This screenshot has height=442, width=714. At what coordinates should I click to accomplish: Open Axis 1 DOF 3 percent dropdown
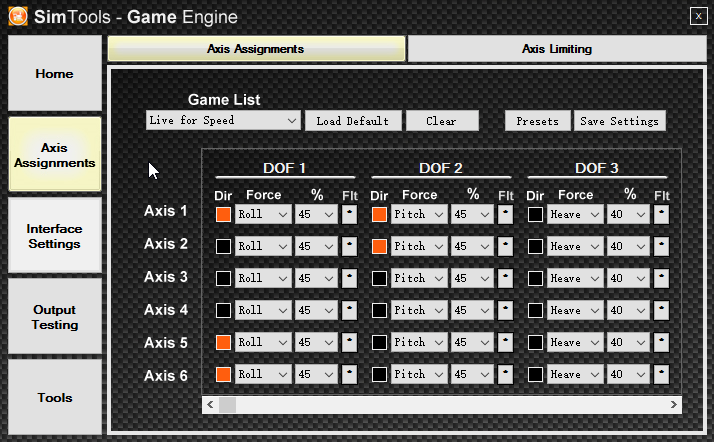coord(628,214)
